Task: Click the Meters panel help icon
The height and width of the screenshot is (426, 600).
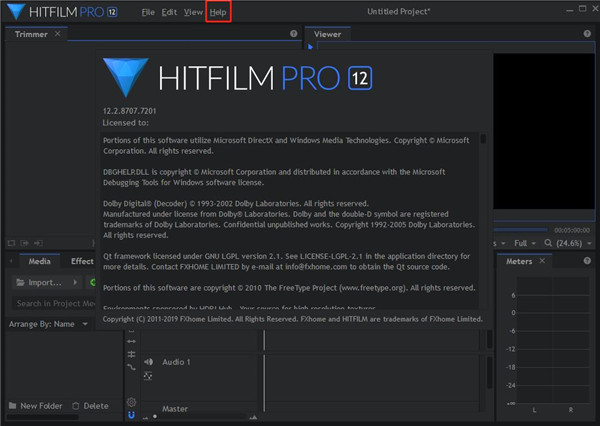Action: pos(589,261)
